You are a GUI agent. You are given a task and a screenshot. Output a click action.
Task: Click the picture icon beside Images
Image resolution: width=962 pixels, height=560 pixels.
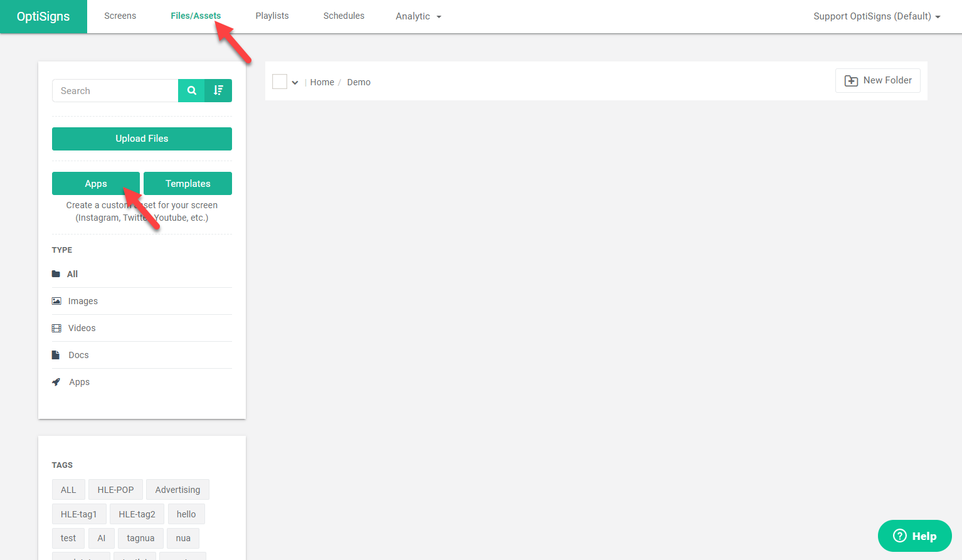[x=56, y=301]
